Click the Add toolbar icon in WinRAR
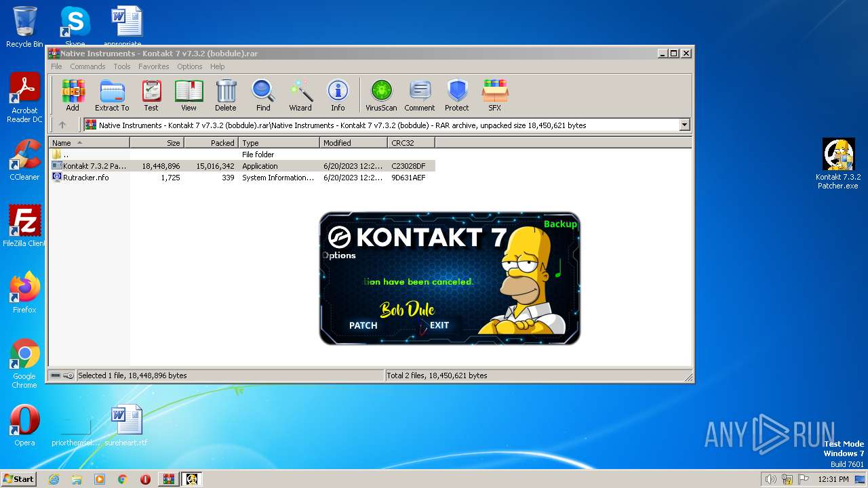 coord(73,95)
